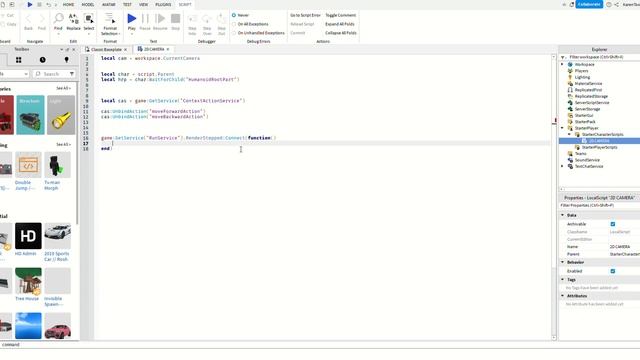Select the Tree House toolbox thumbnail
Viewport: 640px width, 360px height.
28,281
